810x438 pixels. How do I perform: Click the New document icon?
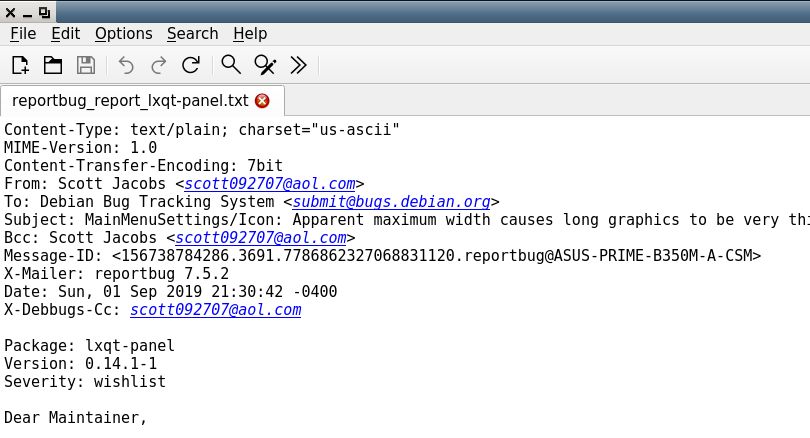20,65
